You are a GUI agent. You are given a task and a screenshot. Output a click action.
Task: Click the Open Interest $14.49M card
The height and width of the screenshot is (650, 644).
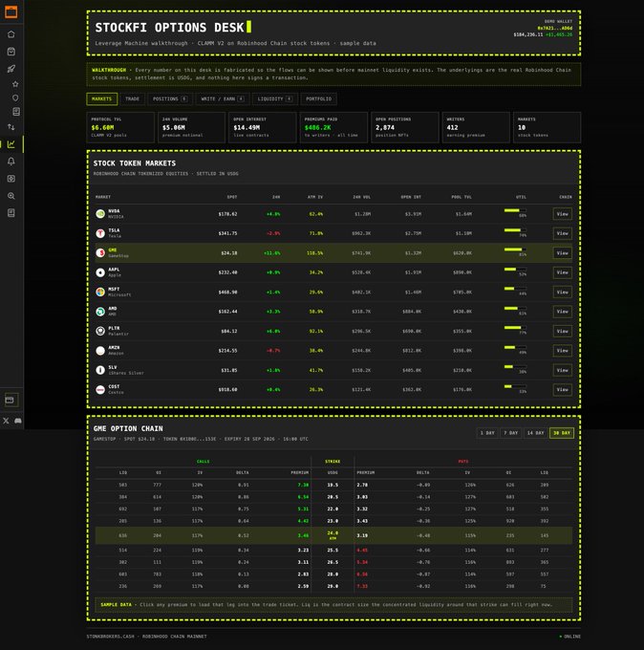tap(263, 127)
